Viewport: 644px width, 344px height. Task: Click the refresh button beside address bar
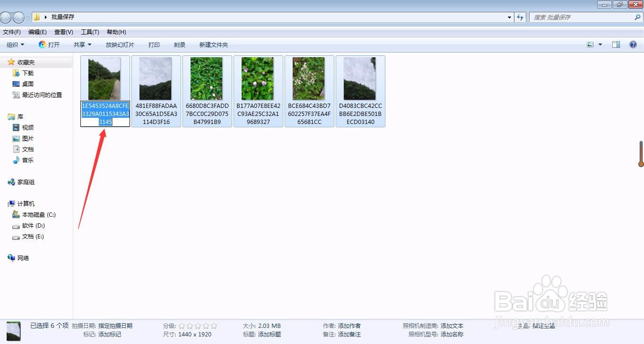pos(520,18)
